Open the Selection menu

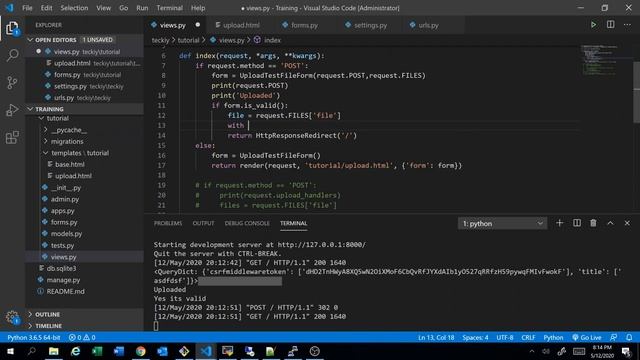[74, 8]
